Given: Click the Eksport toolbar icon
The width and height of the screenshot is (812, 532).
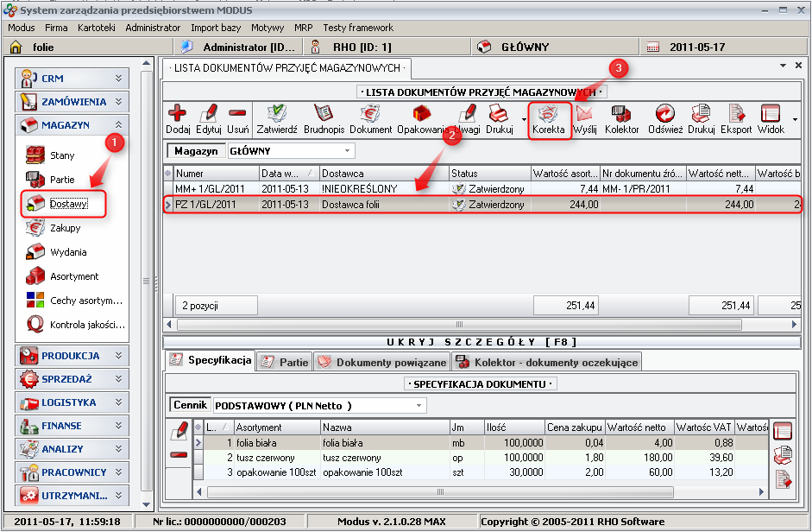Looking at the screenshot, I should [x=736, y=113].
